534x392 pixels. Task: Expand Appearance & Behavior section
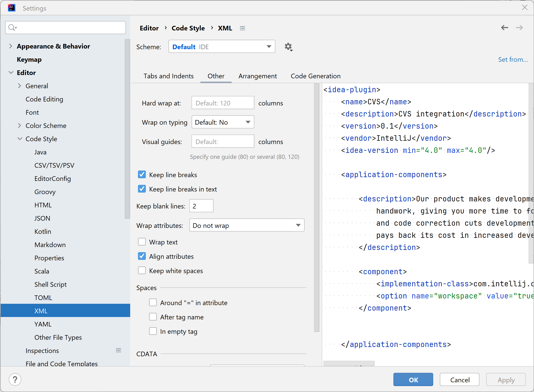10,46
